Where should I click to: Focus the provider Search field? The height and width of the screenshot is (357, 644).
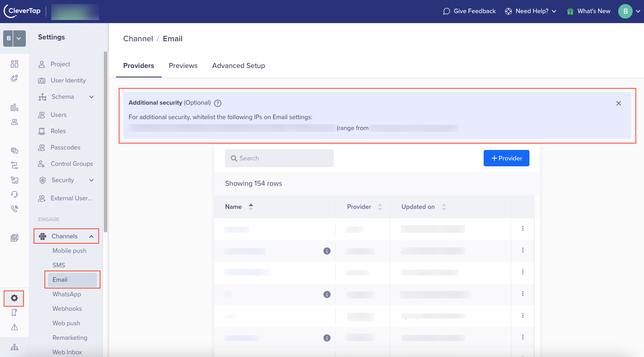click(279, 158)
